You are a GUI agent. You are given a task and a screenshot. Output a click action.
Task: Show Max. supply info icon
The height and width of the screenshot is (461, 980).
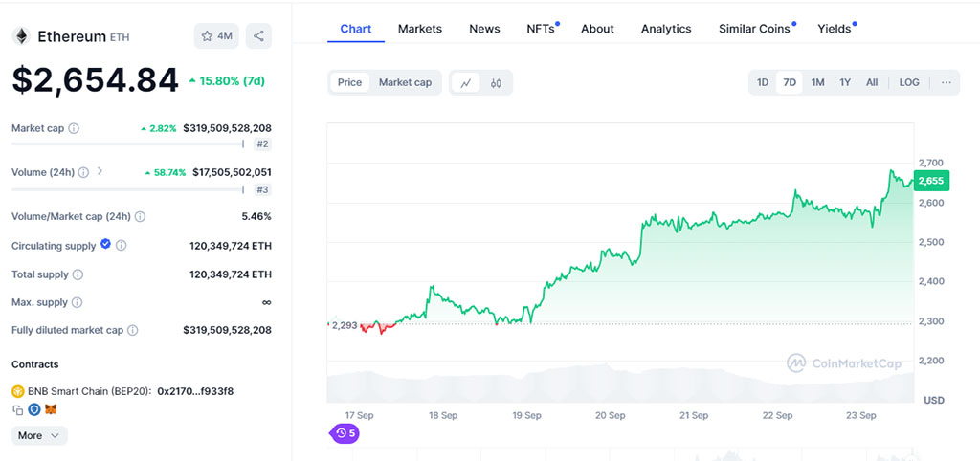tap(77, 302)
